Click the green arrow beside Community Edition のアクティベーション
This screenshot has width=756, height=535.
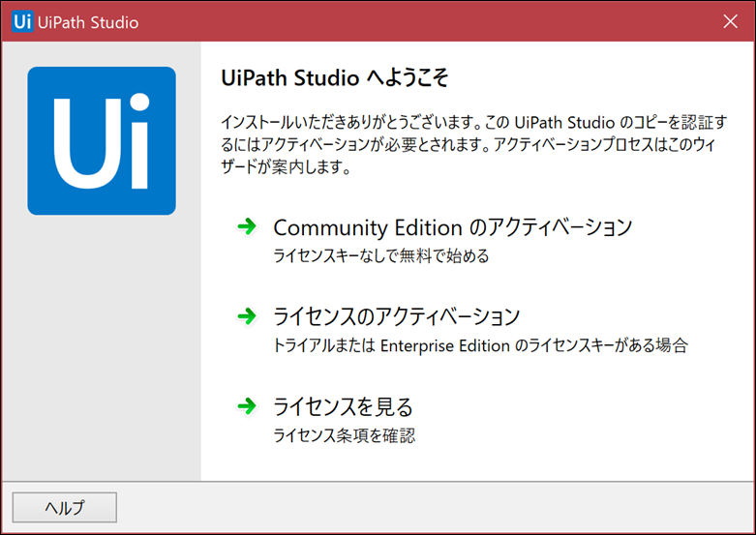coord(247,226)
